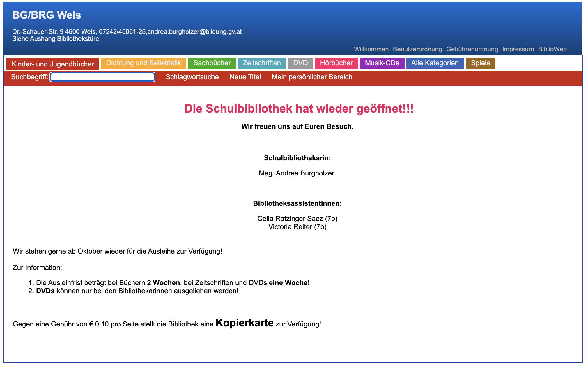Open the Zeitschriften category tab
This screenshot has height=369, width=588.
(262, 63)
